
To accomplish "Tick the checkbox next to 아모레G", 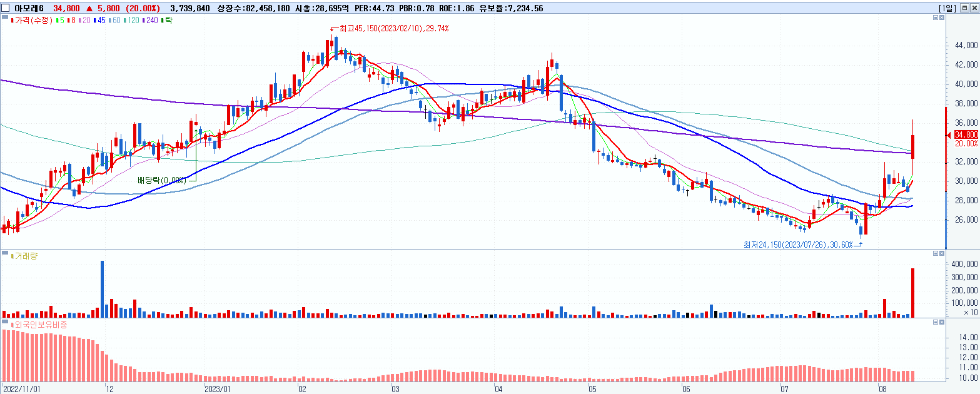I will [x=6, y=8].
